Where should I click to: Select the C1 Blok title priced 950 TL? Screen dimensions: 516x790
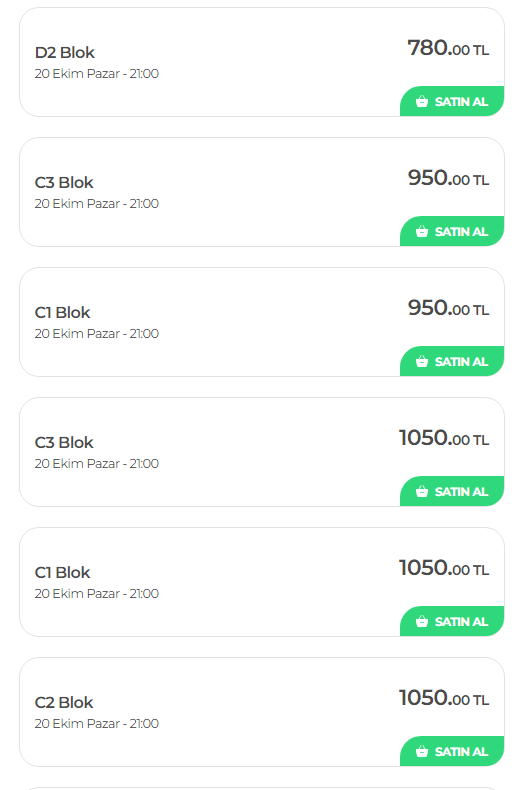(62, 312)
